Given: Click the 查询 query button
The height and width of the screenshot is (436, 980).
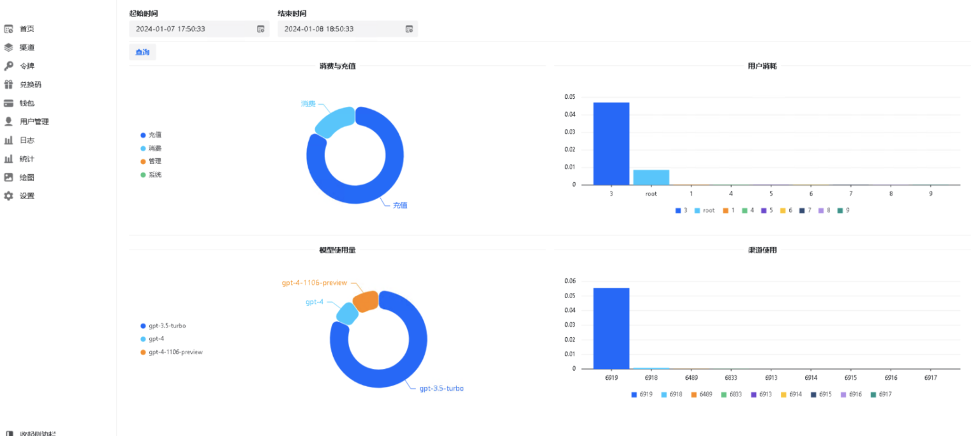Looking at the screenshot, I should [142, 52].
